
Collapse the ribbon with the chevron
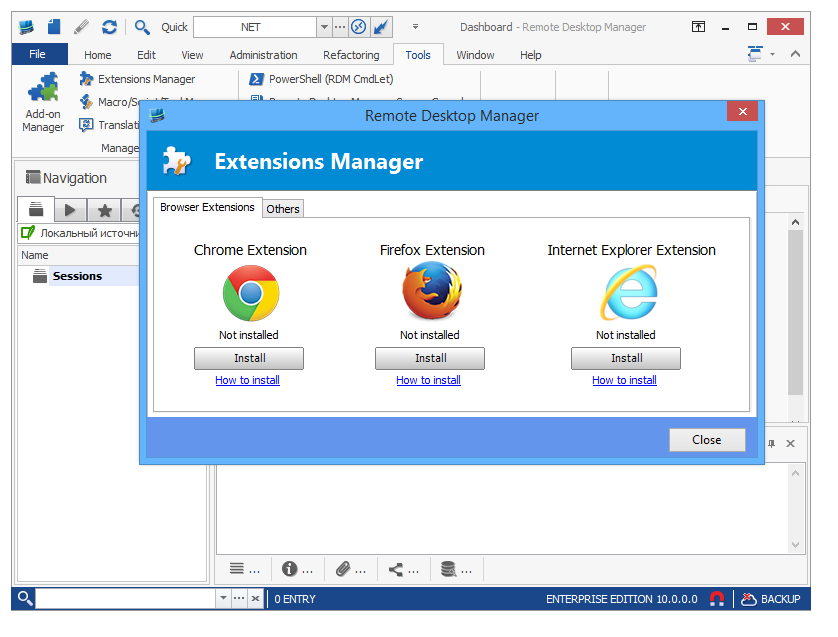(x=795, y=54)
